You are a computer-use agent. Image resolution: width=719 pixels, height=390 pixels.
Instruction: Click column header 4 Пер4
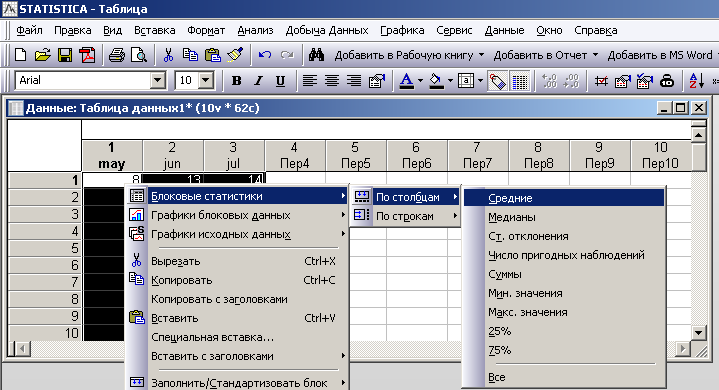294,155
